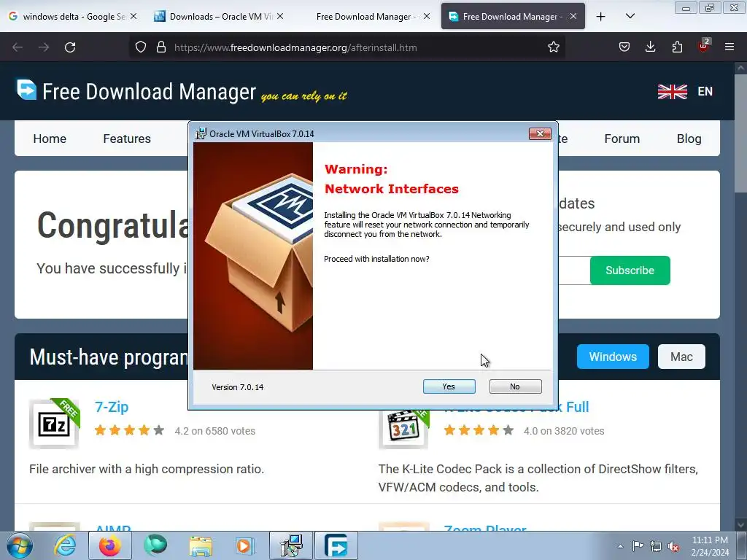Screen dimensions: 747x560
Task: Show site security padlock information
Action: 161,47
